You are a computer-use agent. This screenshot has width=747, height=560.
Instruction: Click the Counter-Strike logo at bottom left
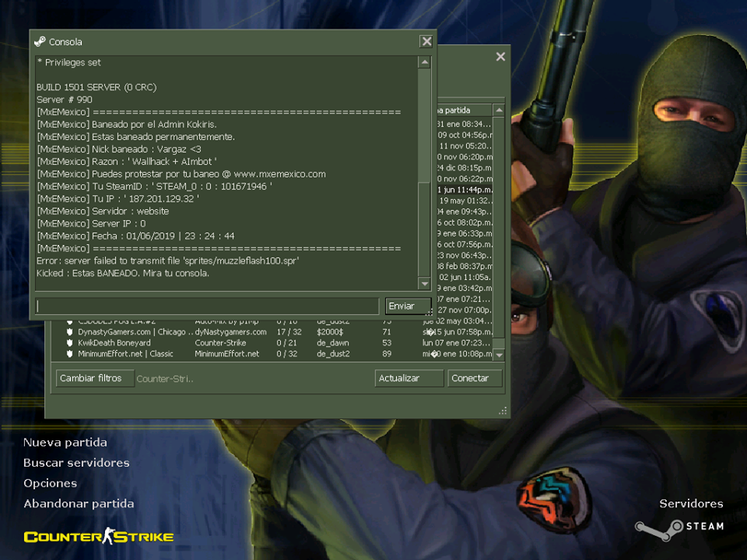pos(99,536)
